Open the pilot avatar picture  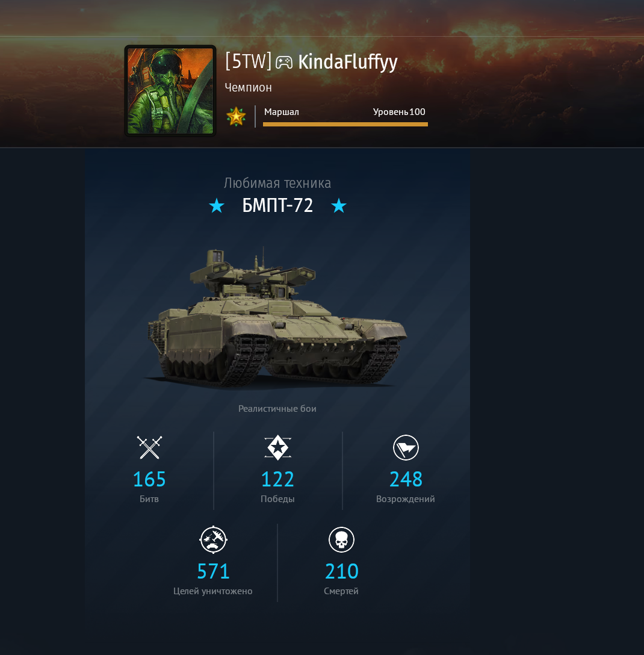coord(170,91)
